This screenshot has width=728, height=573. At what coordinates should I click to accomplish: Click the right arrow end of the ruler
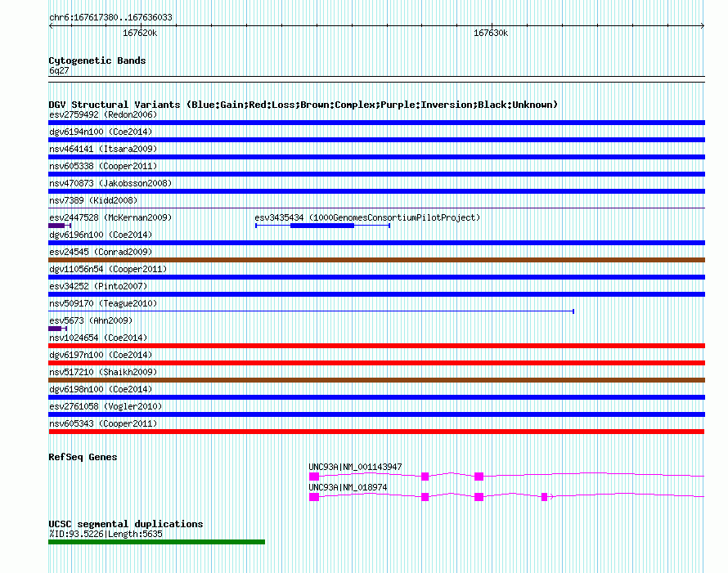(703, 26)
